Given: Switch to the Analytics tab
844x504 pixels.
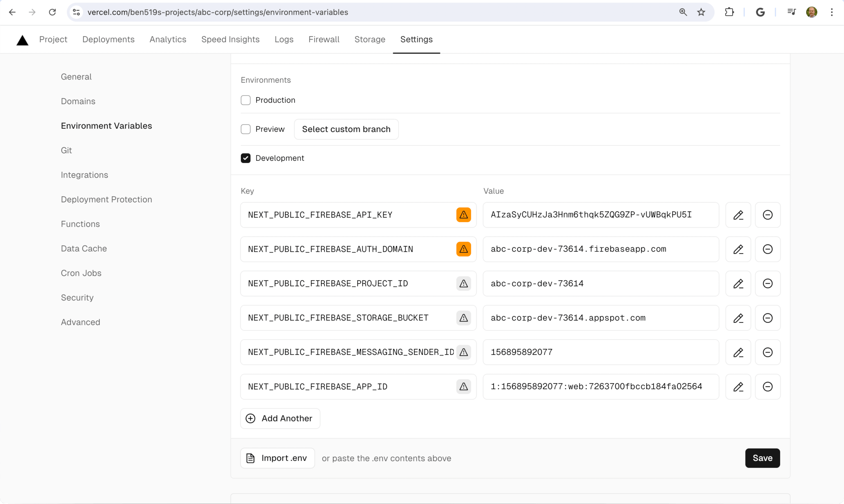Looking at the screenshot, I should (x=168, y=39).
